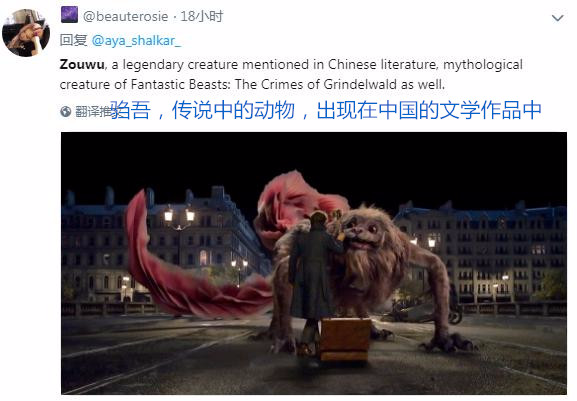Click the word 'Grindelwald' in the tweet

click(x=360, y=85)
